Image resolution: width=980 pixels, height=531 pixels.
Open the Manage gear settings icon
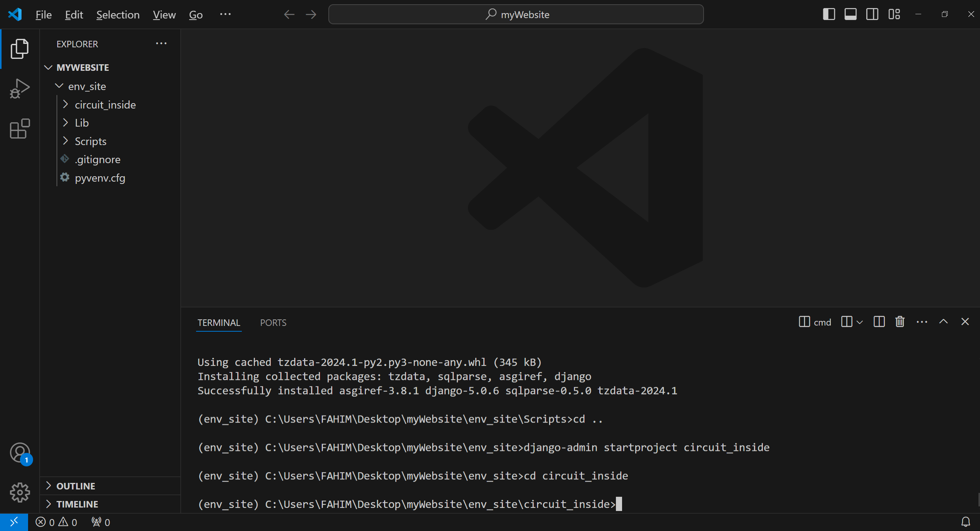20,492
